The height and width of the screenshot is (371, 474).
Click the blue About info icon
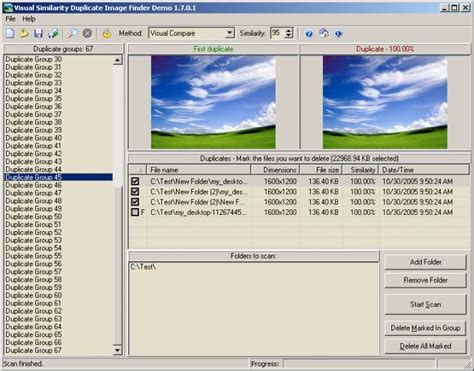pos(338,34)
